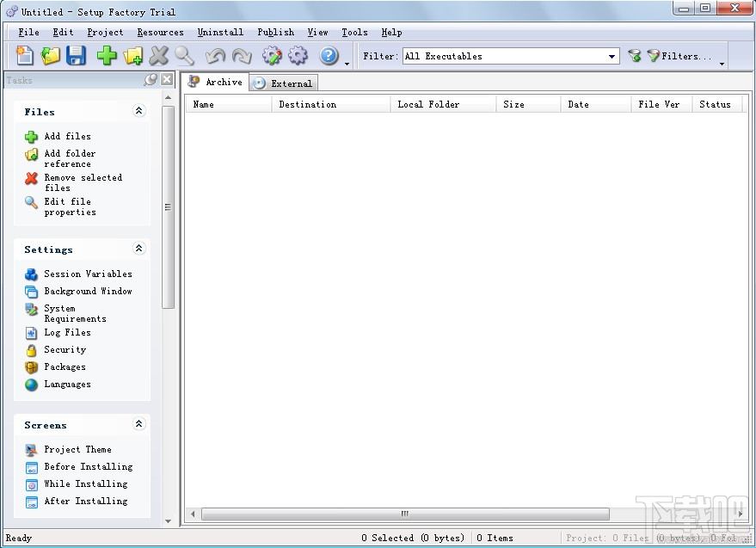Click the Tasks pane vertical scrollbar thumb

point(168,207)
